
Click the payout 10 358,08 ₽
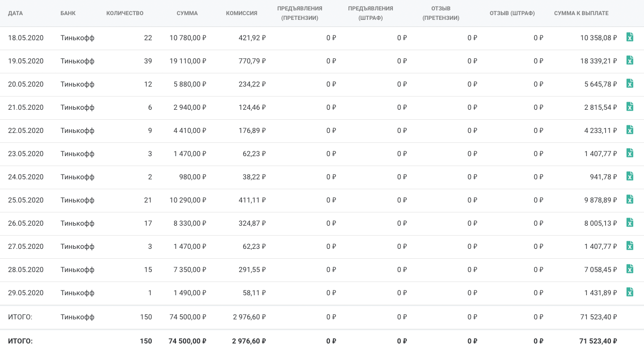599,38
